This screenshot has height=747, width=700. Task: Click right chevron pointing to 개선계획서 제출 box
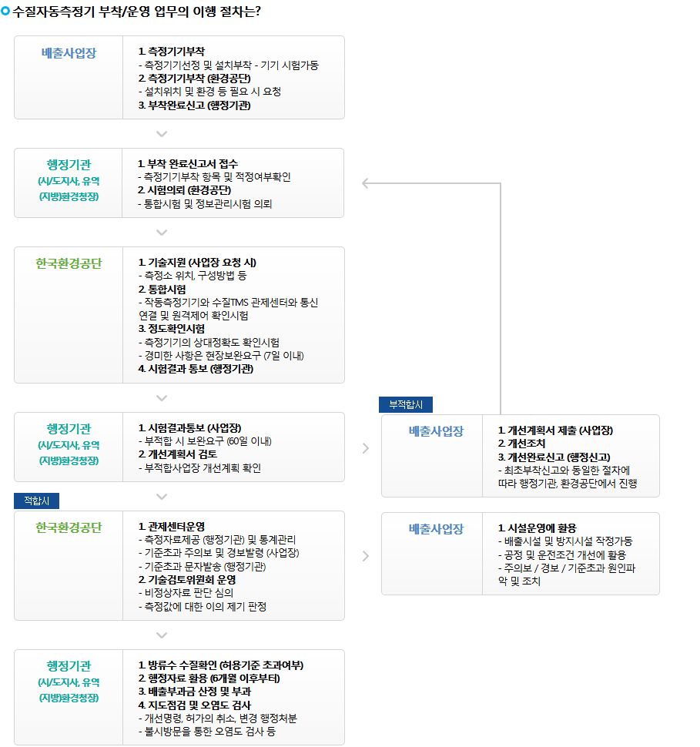365,448
